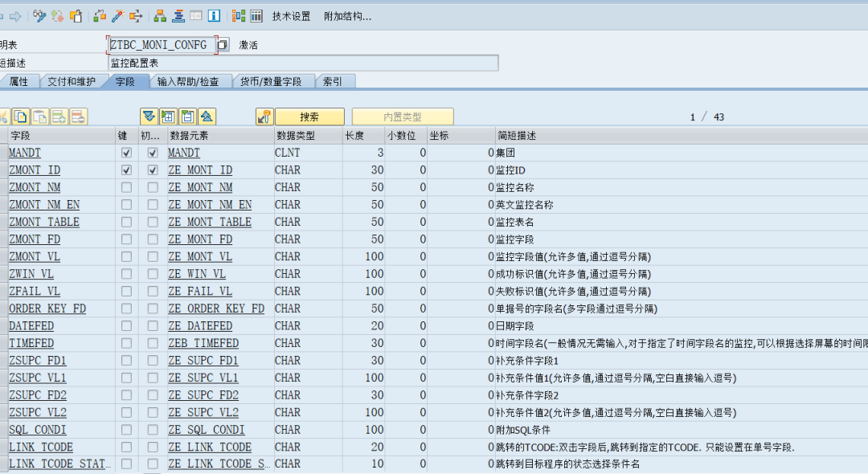Show object list hierarchy icon

pos(160,16)
